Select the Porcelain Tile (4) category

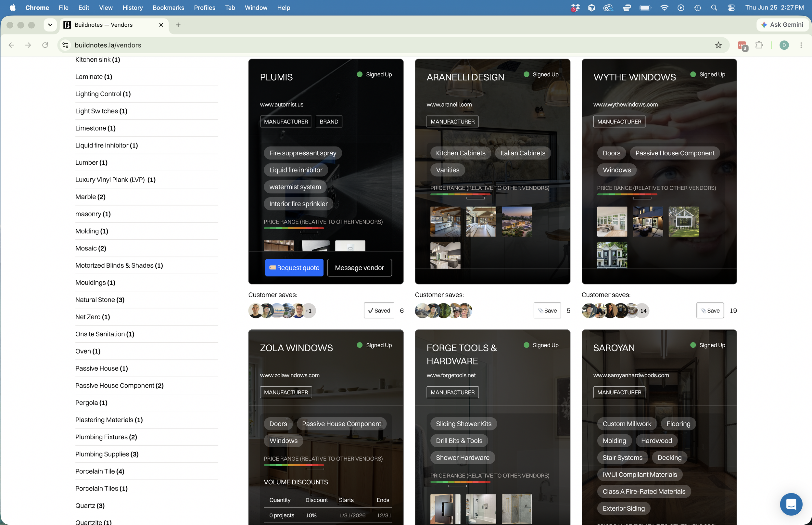pos(100,471)
